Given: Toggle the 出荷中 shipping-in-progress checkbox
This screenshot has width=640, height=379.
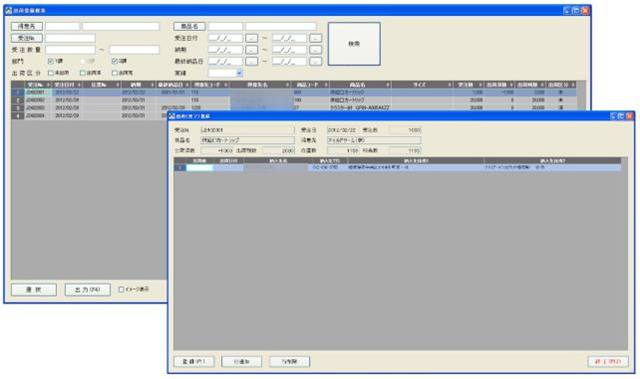Looking at the screenshot, I should click(83, 73).
